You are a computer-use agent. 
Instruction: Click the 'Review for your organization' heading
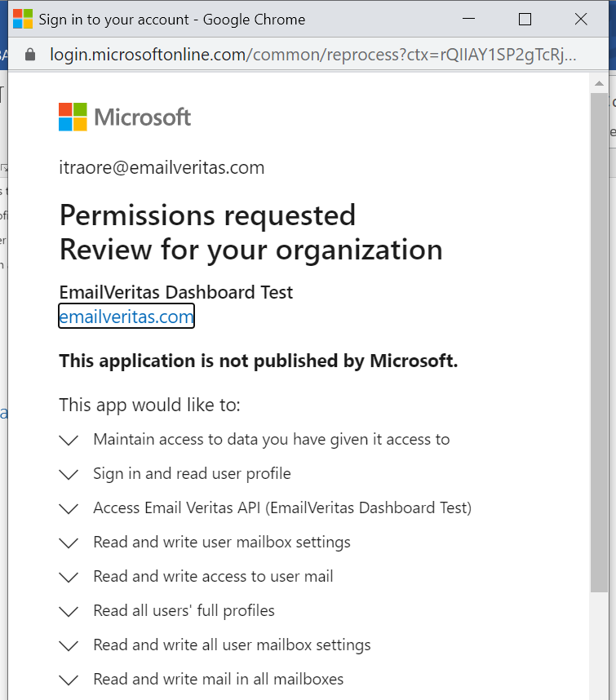point(250,250)
